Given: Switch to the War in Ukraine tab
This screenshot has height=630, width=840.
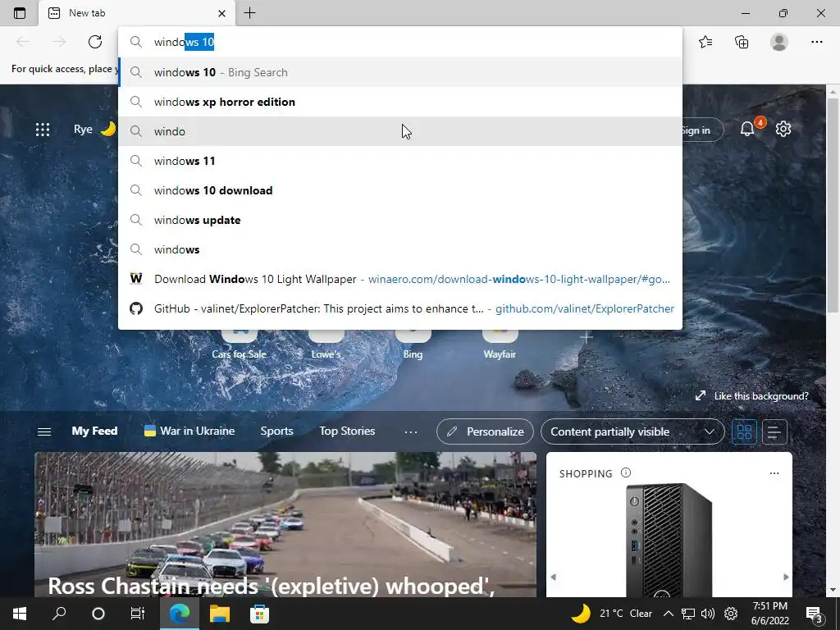Looking at the screenshot, I should click(x=189, y=431).
